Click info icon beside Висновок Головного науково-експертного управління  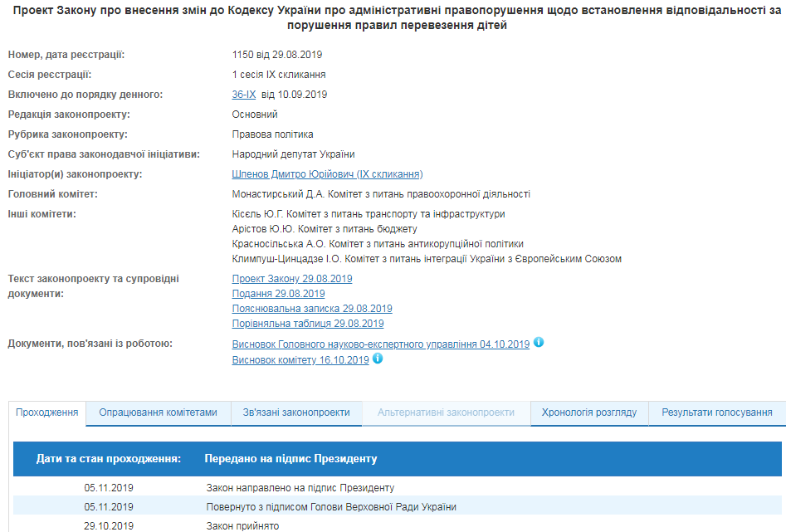point(538,344)
